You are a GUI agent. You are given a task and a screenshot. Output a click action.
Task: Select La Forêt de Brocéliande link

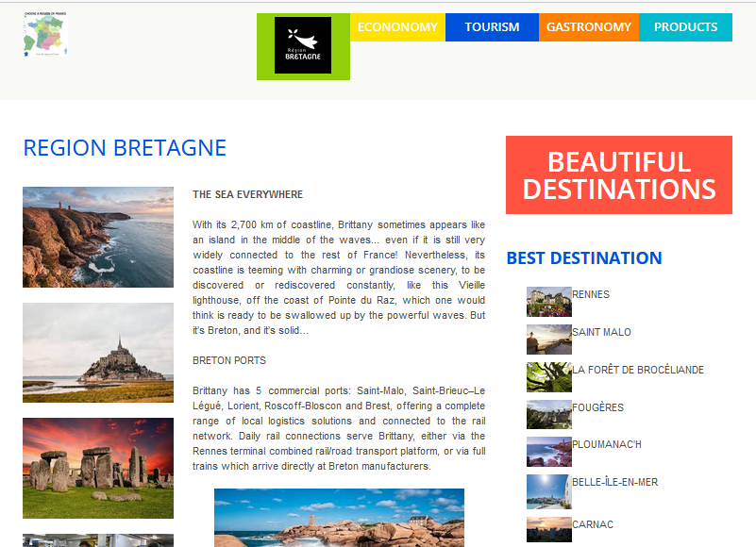pos(638,370)
